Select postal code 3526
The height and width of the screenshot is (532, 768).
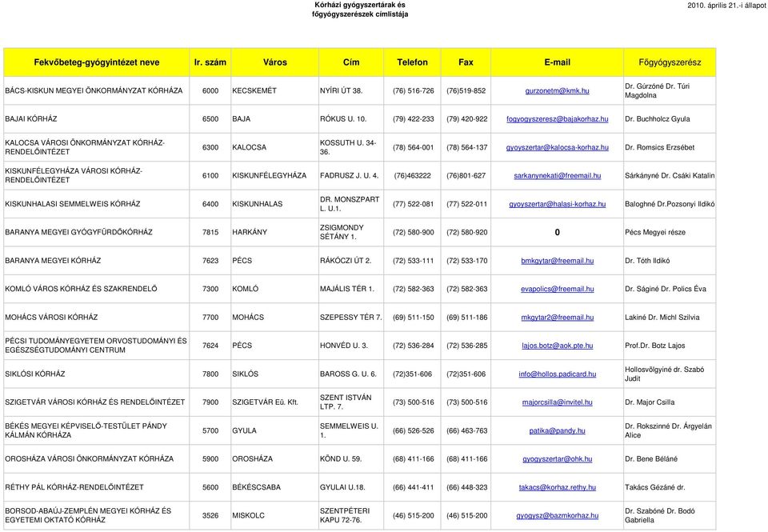point(210,516)
